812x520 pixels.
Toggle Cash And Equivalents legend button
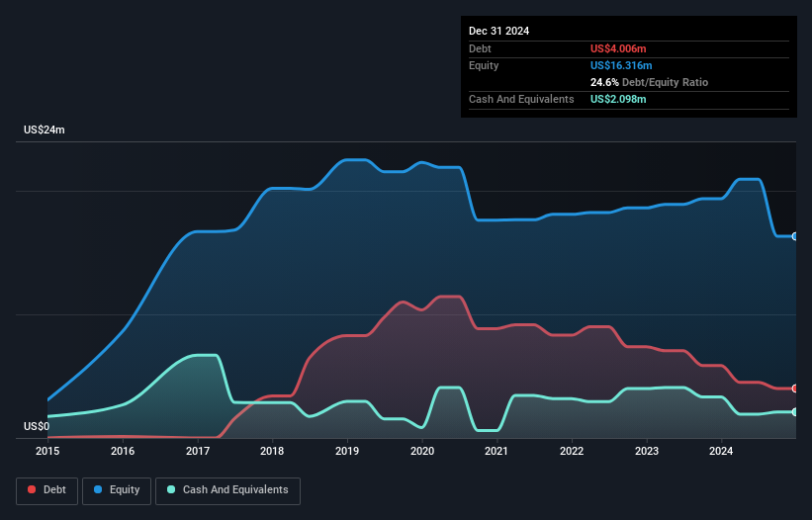[227, 490]
